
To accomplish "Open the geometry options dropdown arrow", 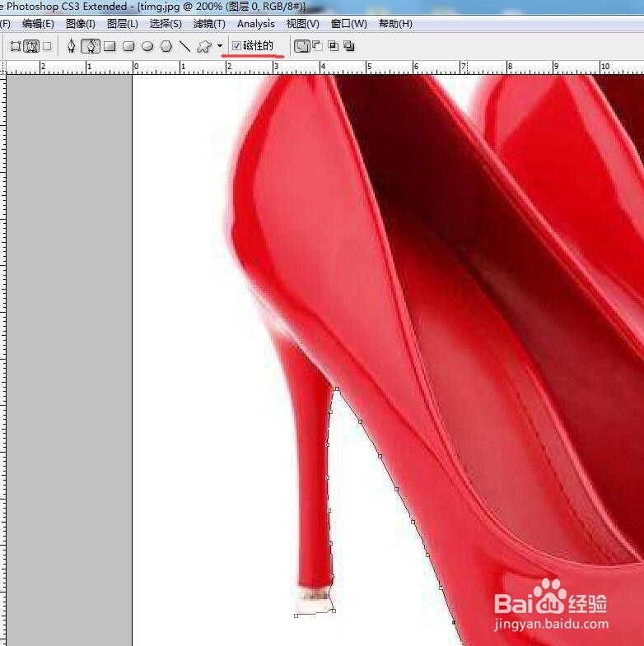I will pyautogui.click(x=220, y=46).
